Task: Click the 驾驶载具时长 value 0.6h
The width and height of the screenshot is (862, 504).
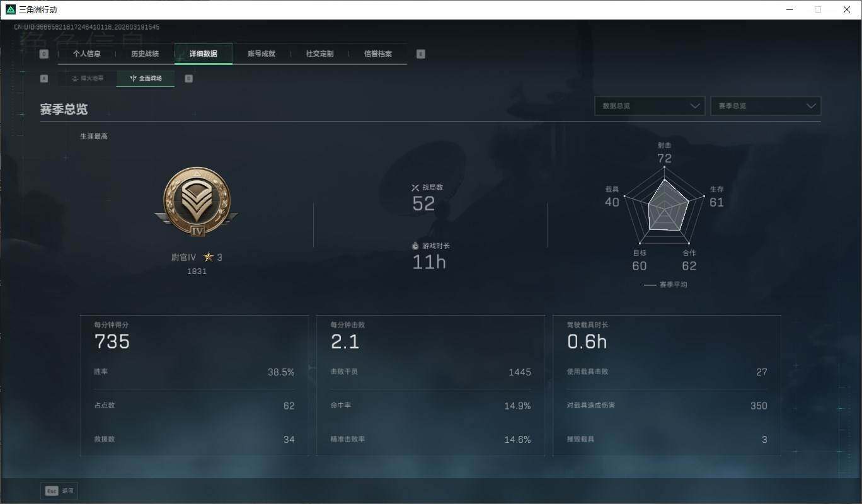Action: pyautogui.click(x=587, y=341)
